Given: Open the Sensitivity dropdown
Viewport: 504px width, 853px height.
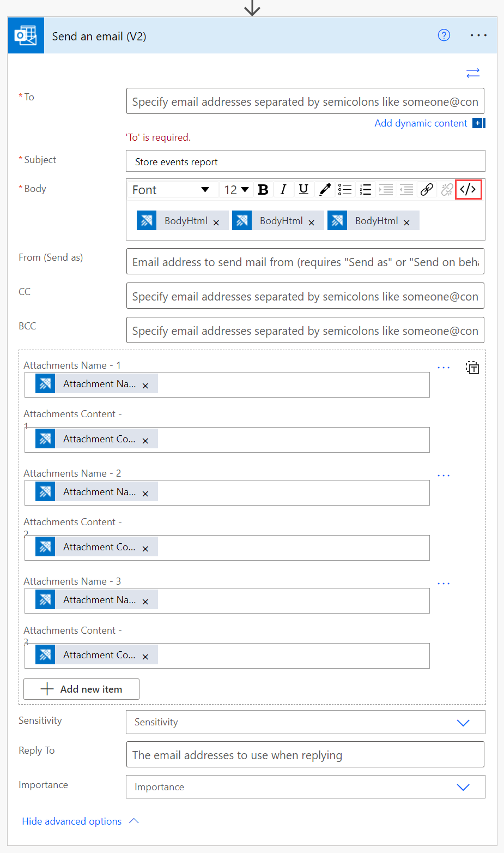Looking at the screenshot, I should (463, 722).
